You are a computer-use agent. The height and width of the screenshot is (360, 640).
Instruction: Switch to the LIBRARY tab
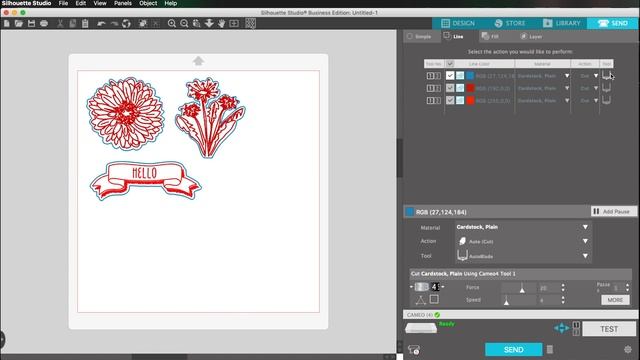562,23
